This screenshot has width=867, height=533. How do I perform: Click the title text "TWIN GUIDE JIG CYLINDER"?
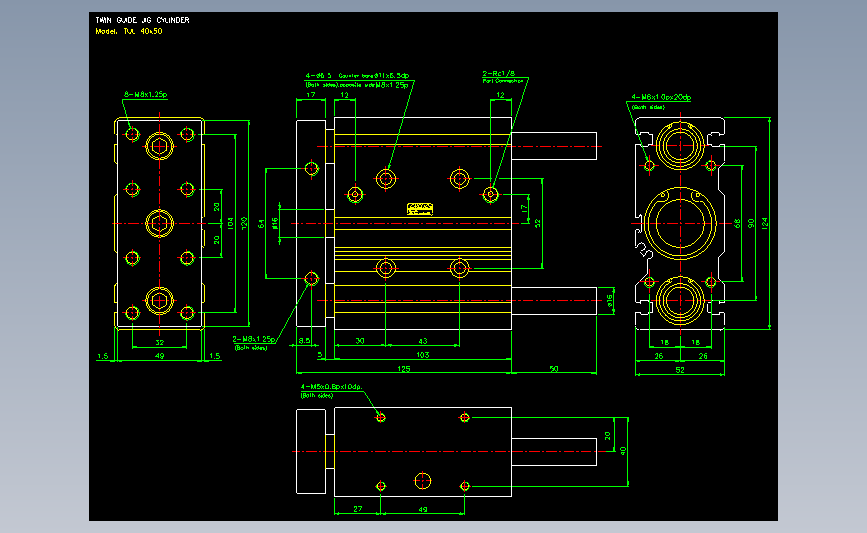click(142, 20)
